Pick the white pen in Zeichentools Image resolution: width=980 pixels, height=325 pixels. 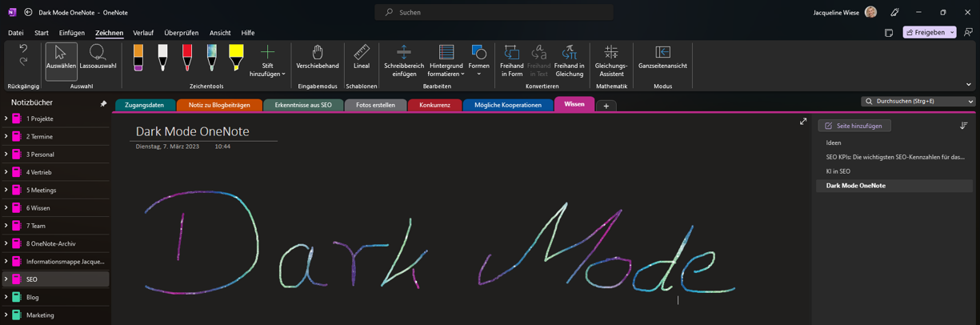[162, 58]
